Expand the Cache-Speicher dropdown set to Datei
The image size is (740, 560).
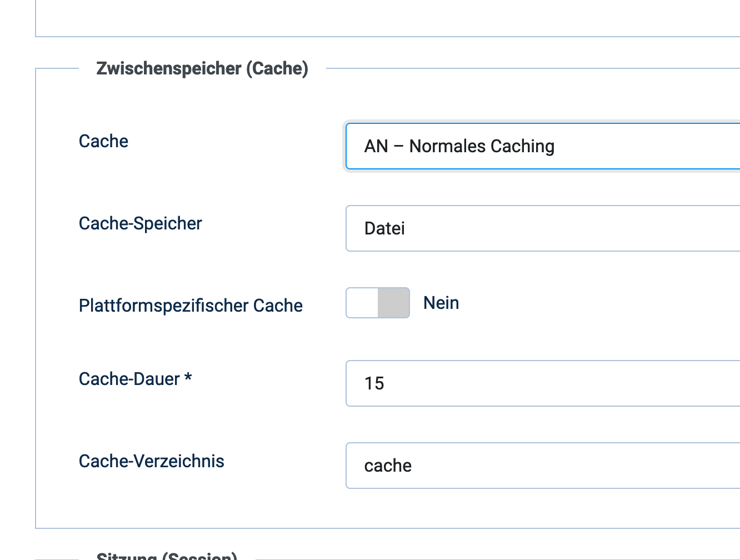(x=543, y=228)
